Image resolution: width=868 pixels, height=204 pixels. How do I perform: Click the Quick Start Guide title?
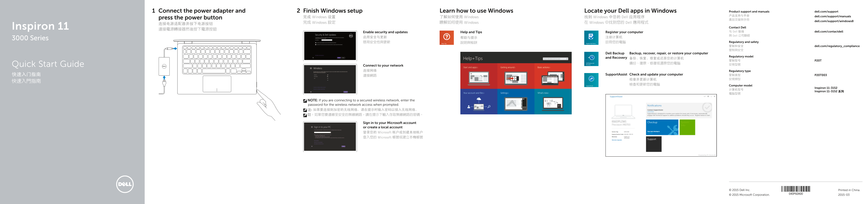coord(48,64)
